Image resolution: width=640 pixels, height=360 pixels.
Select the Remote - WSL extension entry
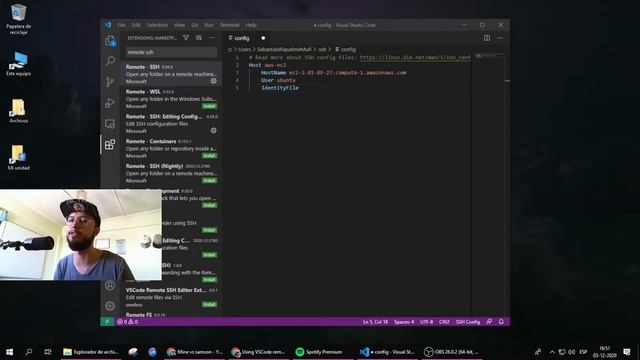point(171,99)
